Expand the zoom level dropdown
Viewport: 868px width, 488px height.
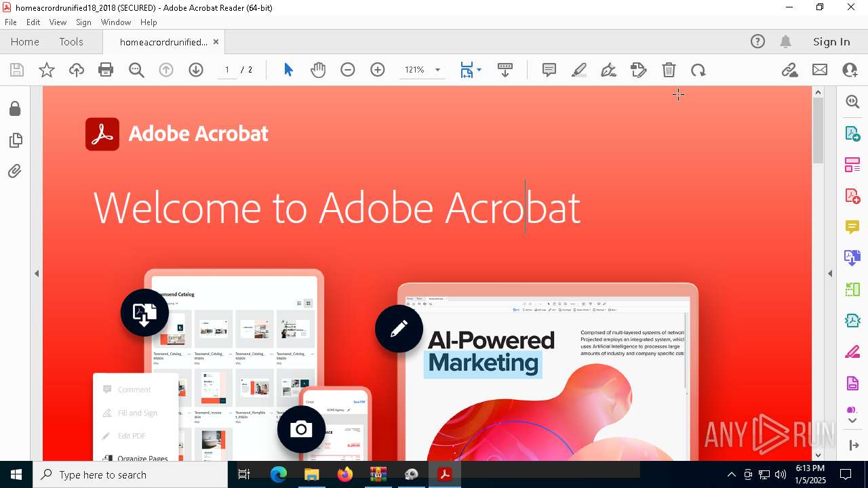coord(437,70)
